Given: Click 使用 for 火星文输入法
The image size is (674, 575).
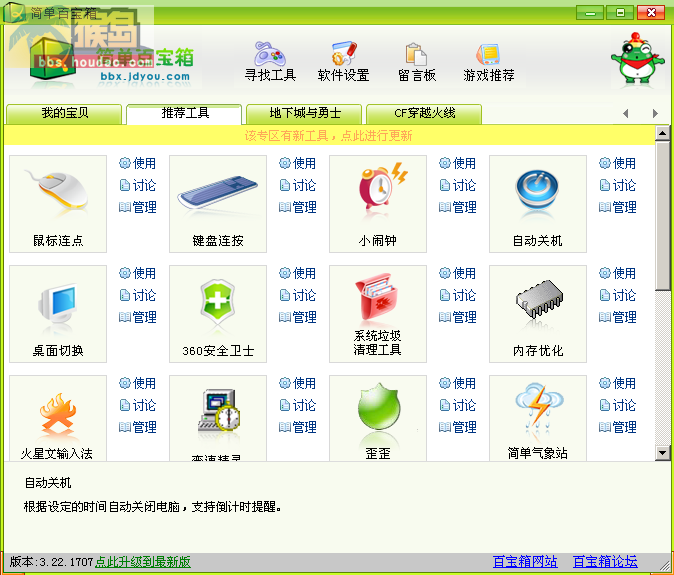Looking at the screenshot, I should coord(138,383).
